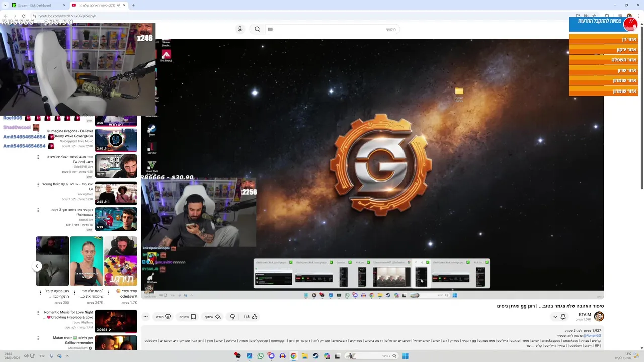This screenshot has width=644, height=362.
Task: Click the Thanks heart button
Action: click(164, 317)
